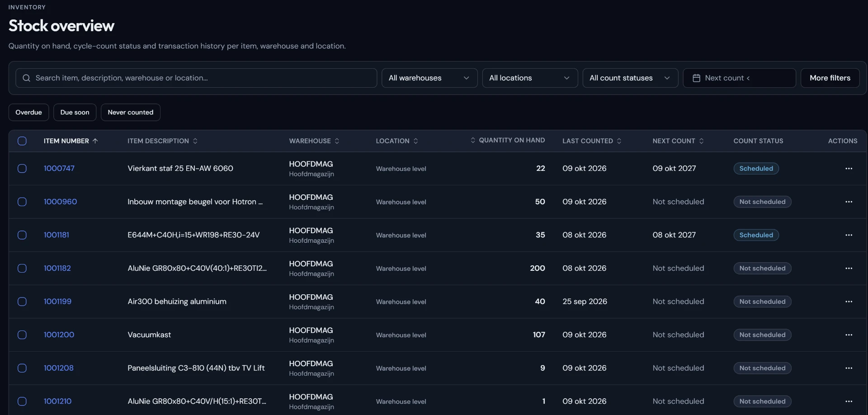Sort by Item Description column
The width and height of the screenshot is (868, 415).
coord(163,141)
